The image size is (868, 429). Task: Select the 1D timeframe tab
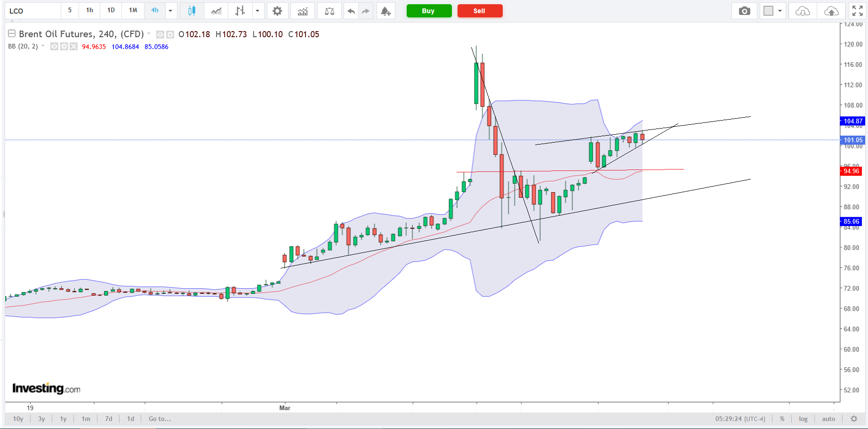(111, 10)
